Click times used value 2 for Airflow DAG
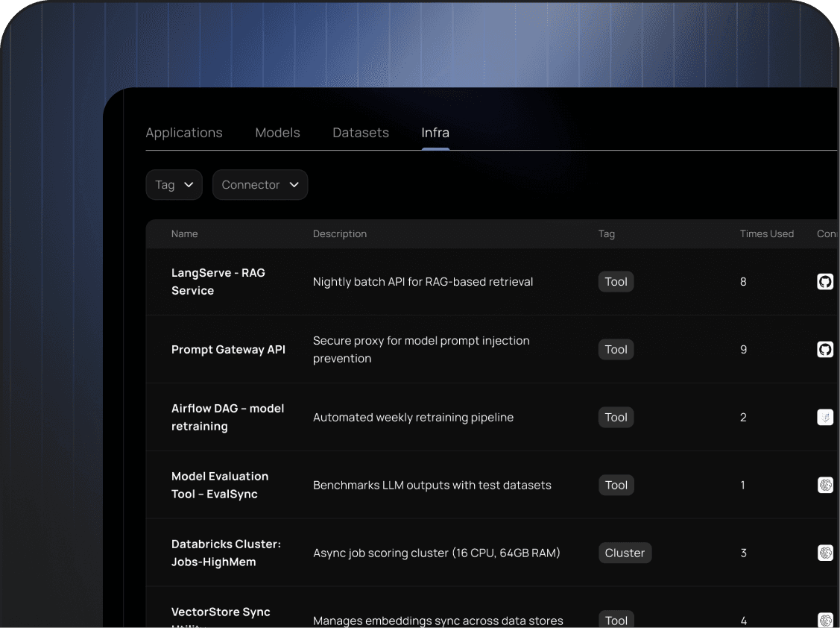 click(743, 417)
